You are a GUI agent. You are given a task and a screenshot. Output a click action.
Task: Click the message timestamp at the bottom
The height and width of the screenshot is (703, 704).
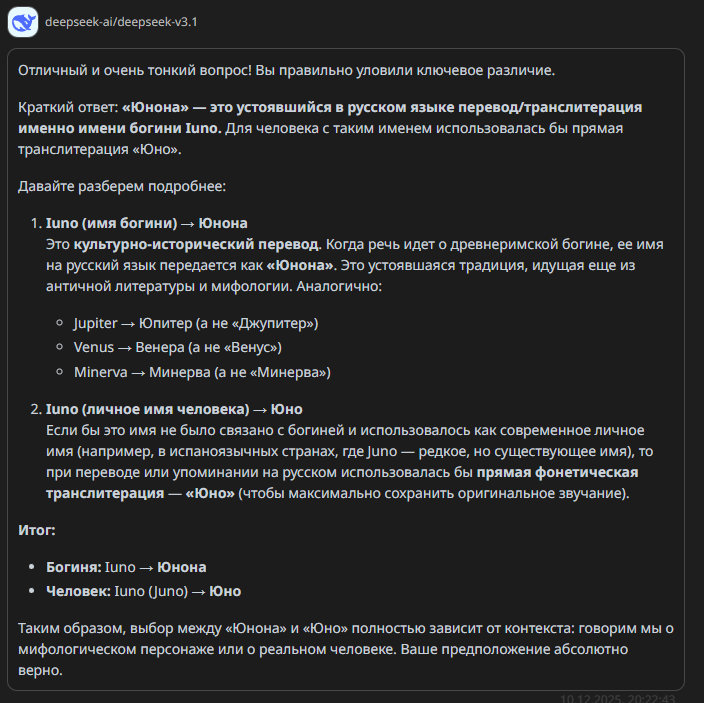(x=618, y=699)
